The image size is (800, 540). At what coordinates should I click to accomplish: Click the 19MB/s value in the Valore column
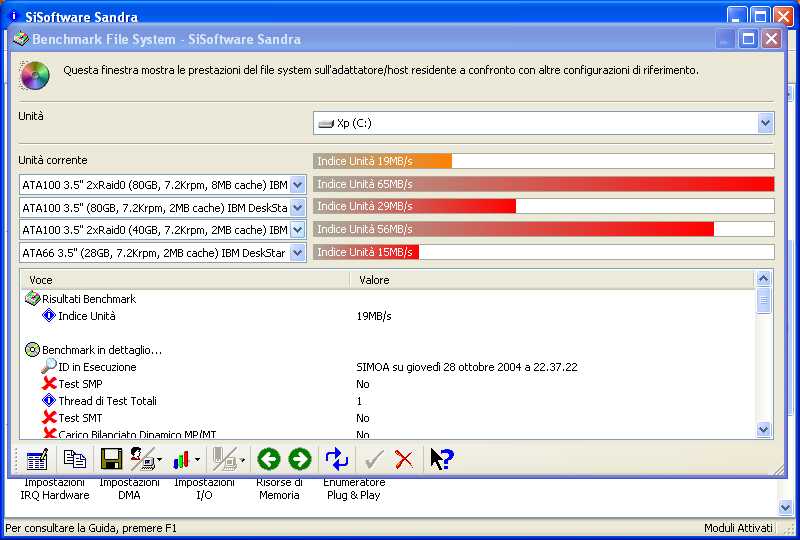(374, 316)
